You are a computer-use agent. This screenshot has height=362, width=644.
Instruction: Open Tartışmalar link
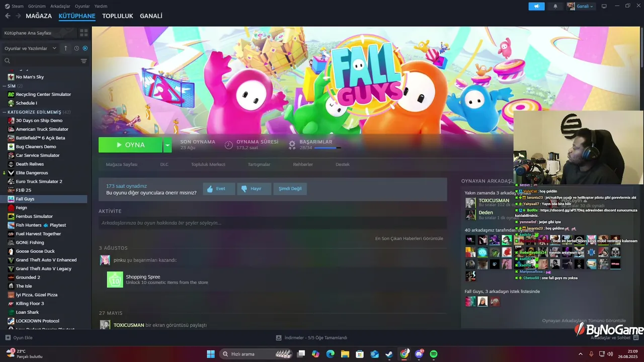[x=259, y=164]
